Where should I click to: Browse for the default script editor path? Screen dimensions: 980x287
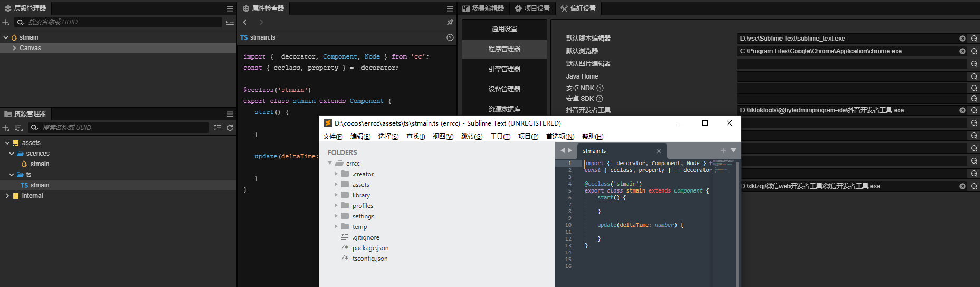974,39
